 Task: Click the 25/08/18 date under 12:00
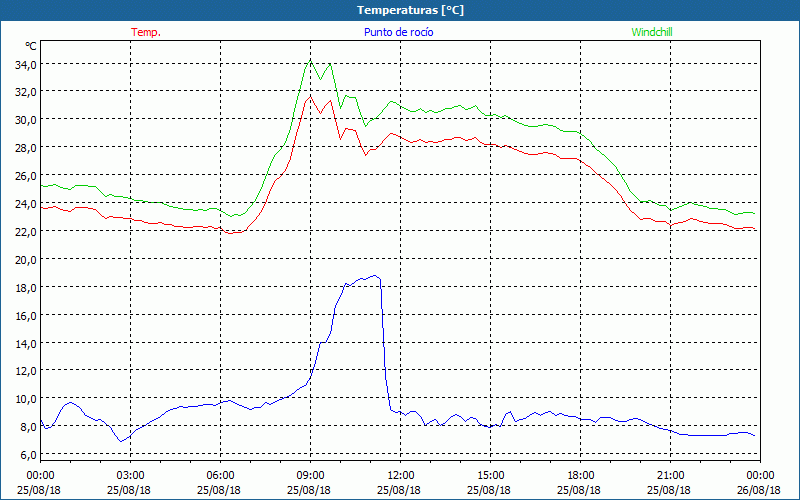(x=399, y=490)
